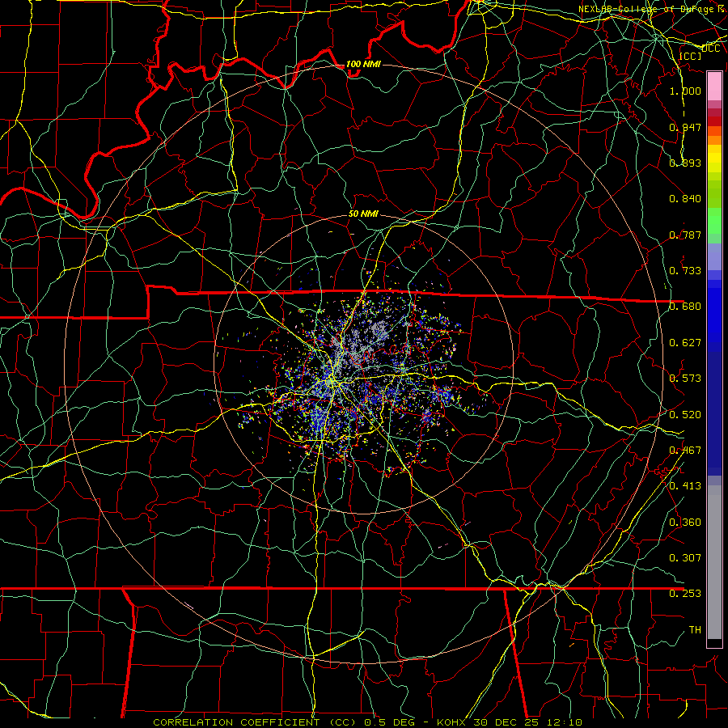
Task: Click the 0.733 value on the color scale
Action: pyautogui.click(x=685, y=270)
